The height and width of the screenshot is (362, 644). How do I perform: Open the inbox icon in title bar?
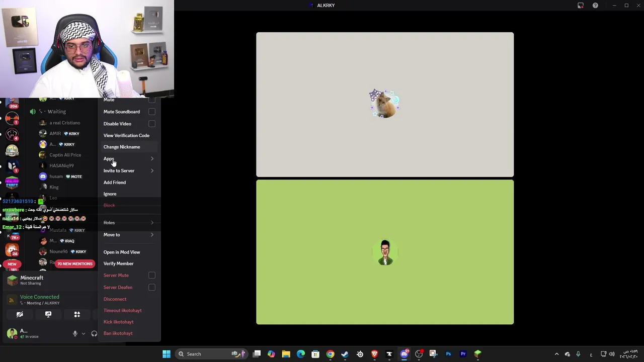coord(581,6)
